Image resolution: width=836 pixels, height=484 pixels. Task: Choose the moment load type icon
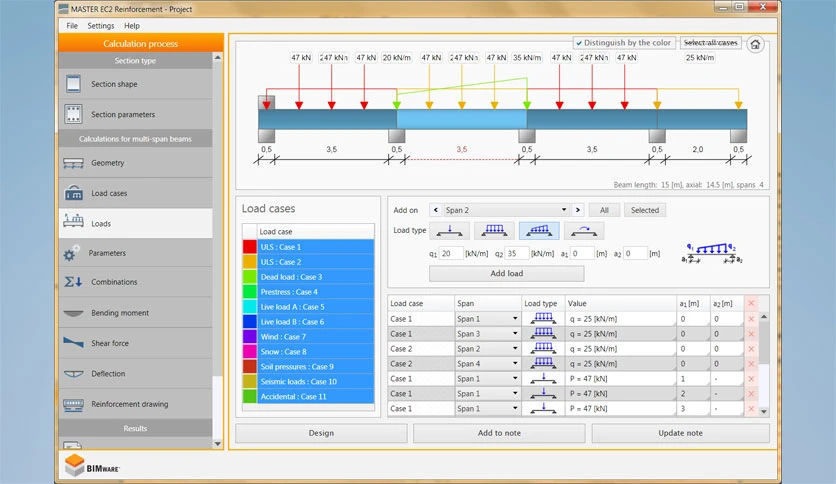(584, 231)
